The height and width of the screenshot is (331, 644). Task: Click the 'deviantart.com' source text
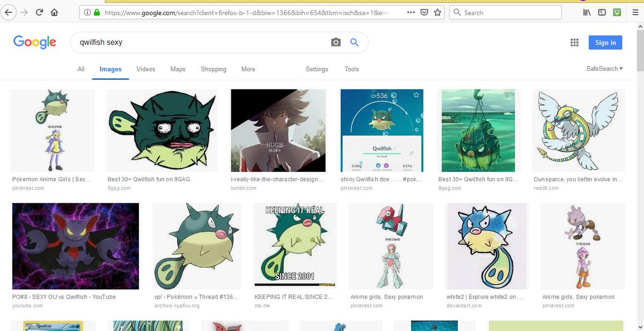pos(464,306)
